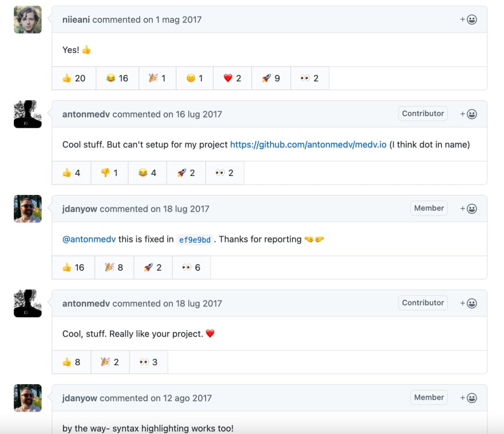Toggle eyes reaction on antonmedv's 16 lug comment

(x=225, y=173)
